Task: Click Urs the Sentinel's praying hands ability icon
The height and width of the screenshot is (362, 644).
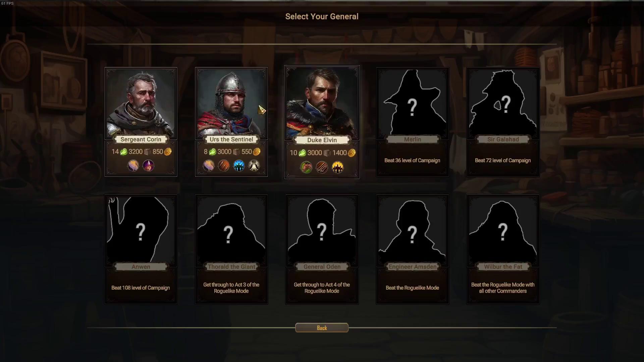Action: (x=254, y=166)
